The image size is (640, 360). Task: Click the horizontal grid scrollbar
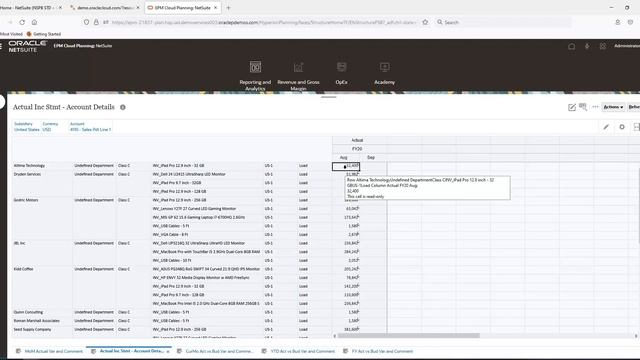click(x=408, y=336)
